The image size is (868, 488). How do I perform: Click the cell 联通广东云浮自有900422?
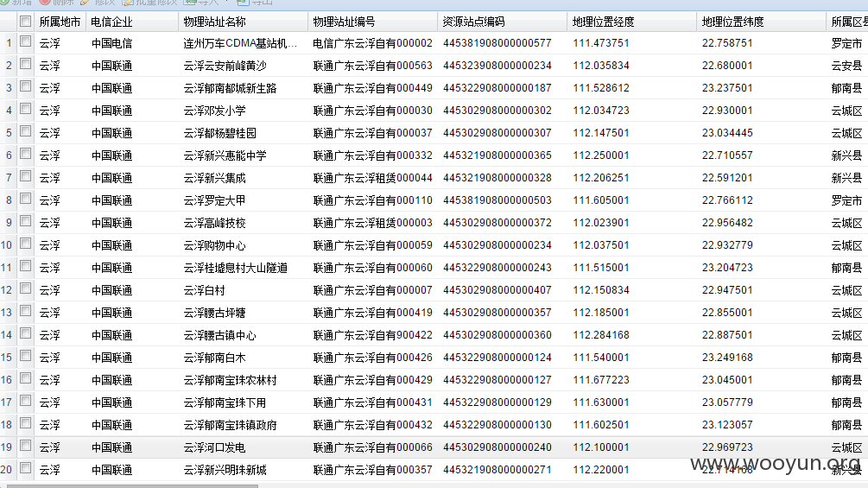pyautogui.click(x=372, y=335)
